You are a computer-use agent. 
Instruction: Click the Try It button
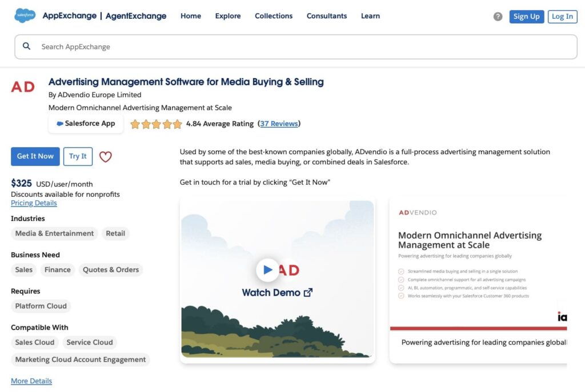[x=78, y=156]
